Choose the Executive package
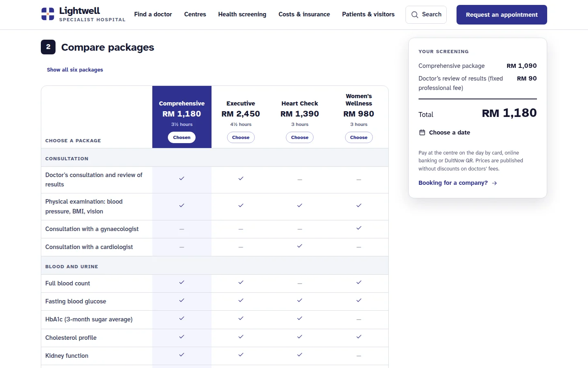Viewport: 588px width, 368px height. (241, 137)
